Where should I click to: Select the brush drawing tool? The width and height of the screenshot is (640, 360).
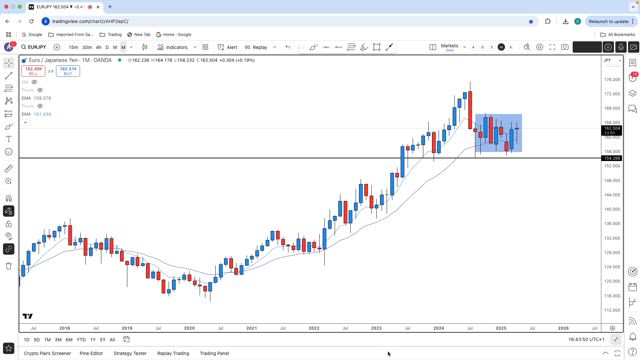click(9, 127)
